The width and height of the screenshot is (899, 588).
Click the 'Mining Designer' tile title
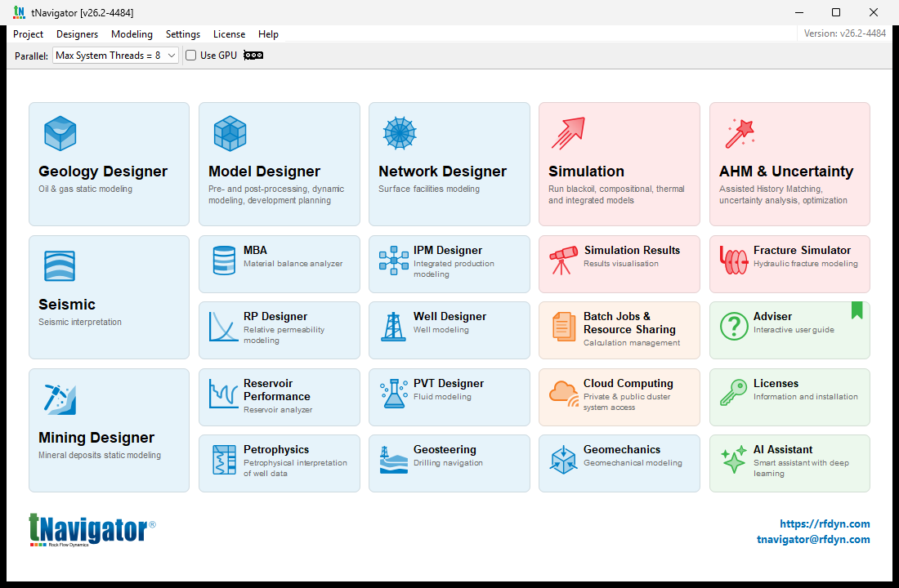[x=96, y=437]
